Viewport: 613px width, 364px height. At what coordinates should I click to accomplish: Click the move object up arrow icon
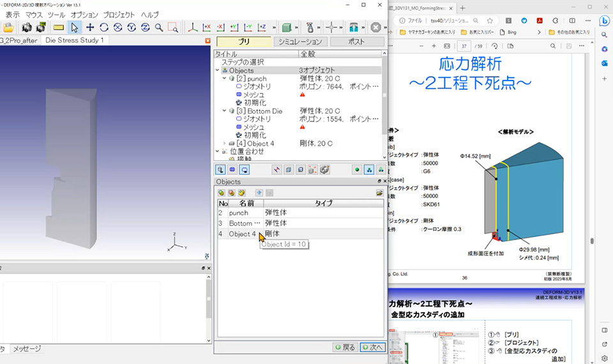pos(259,193)
